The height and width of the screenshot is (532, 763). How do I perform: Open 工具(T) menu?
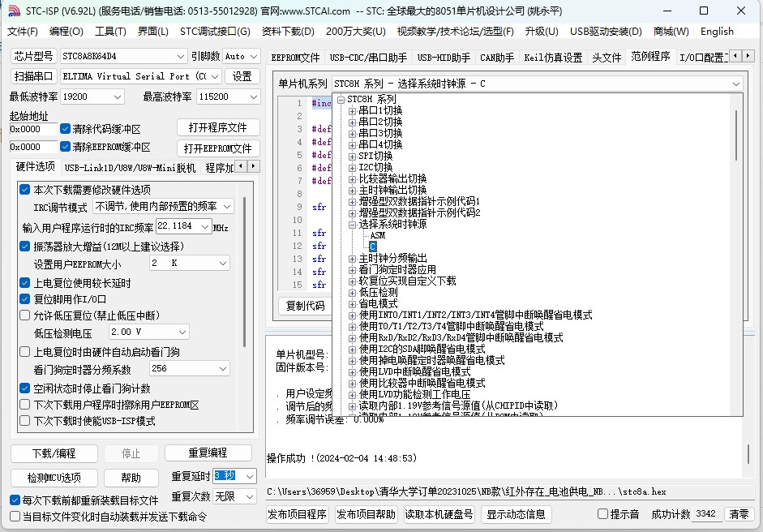coord(110,32)
